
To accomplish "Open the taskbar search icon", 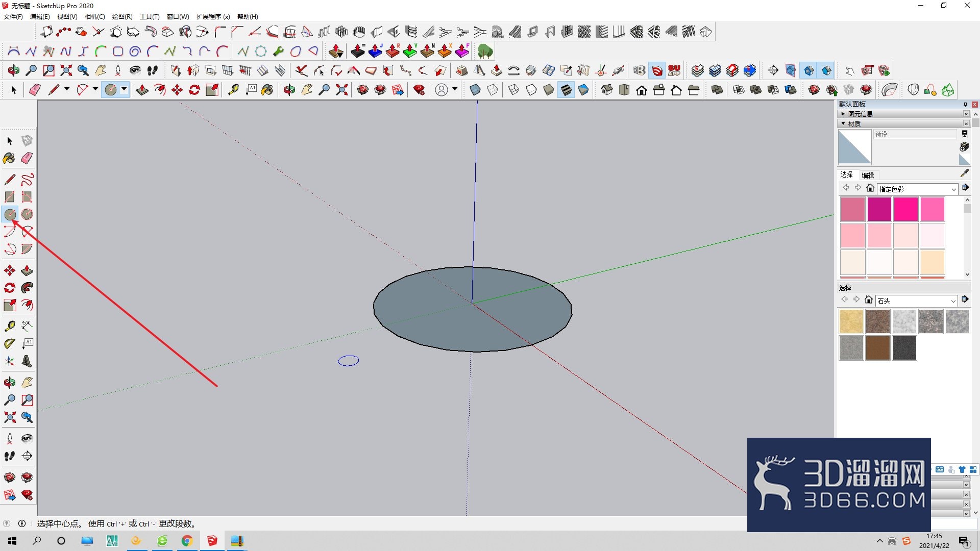I will (x=37, y=541).
